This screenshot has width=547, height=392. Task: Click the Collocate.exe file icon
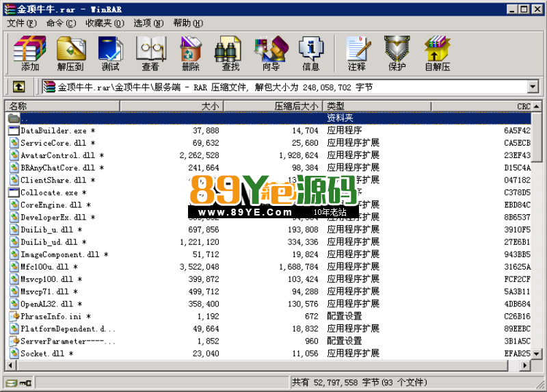[14, 192]
